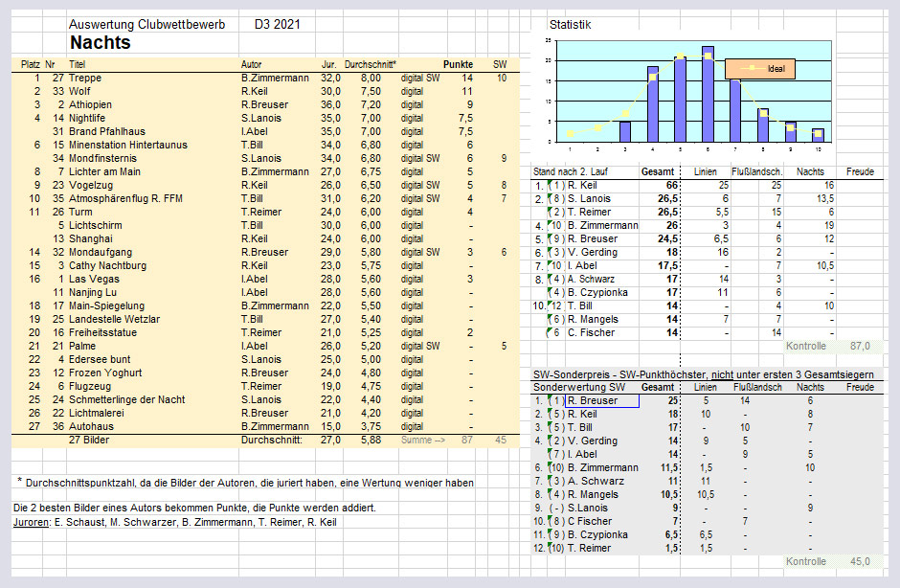
Task: Click the 'Punkte' column header
Action: point(458,64)
